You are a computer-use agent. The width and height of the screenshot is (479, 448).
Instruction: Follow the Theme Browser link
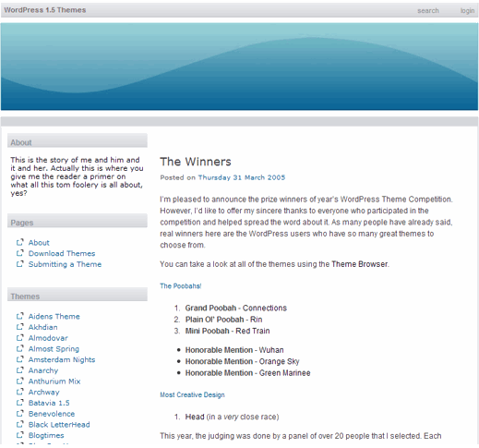[360, 264]
